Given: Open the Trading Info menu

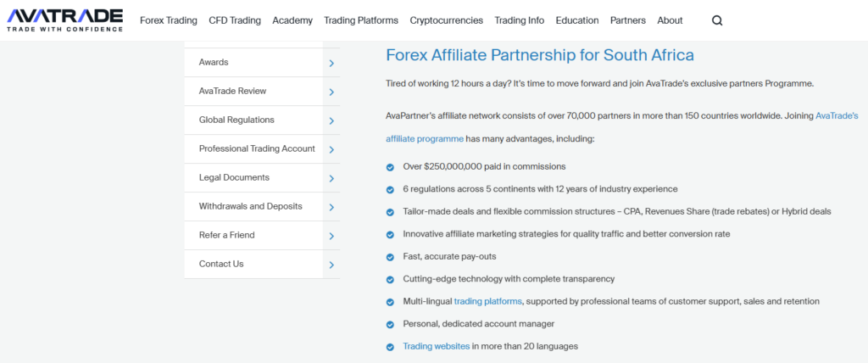Looking at the screenshot, I should (x=520, y=20).
